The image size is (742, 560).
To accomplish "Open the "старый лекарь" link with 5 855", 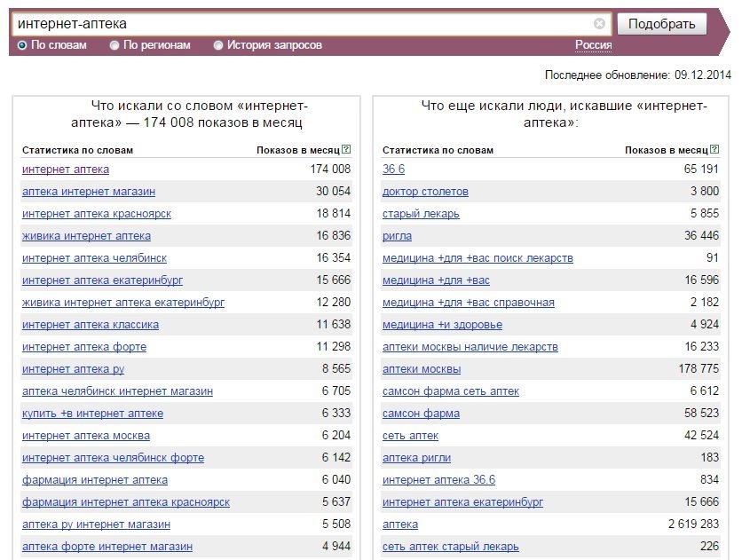I will [421, 214].
